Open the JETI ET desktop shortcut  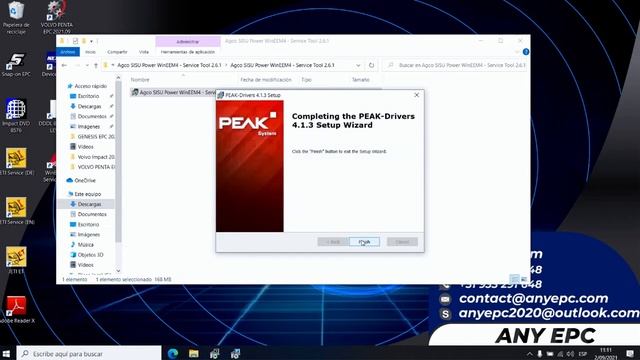pos(16,260)
